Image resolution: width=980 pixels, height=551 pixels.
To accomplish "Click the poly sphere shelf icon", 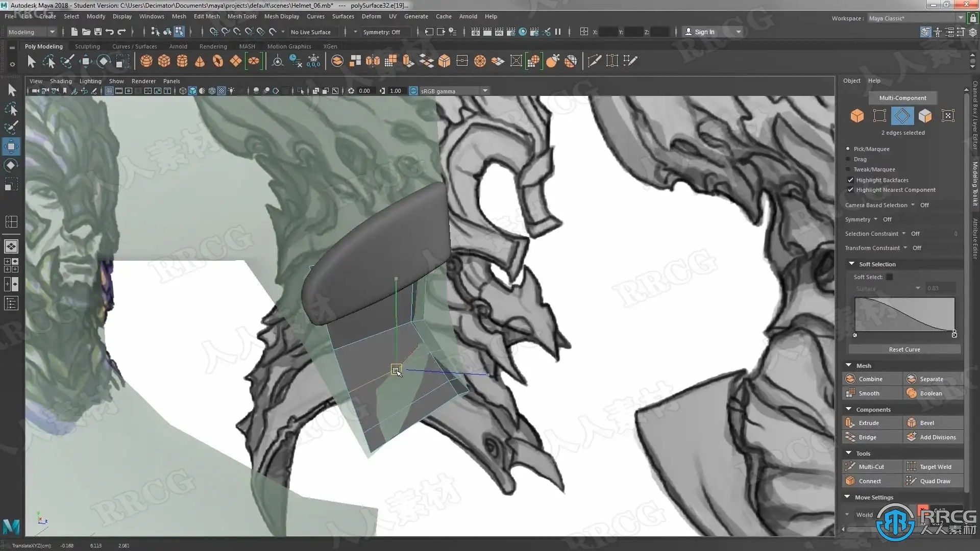I will (146, 61).
